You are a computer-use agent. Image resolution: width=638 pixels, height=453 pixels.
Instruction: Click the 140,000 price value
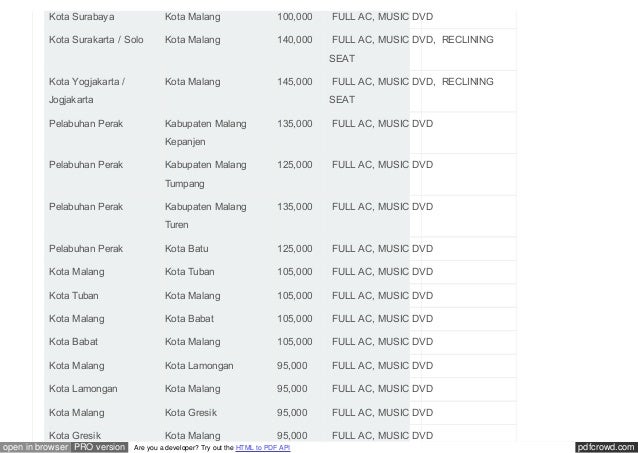tap(295, 40)
